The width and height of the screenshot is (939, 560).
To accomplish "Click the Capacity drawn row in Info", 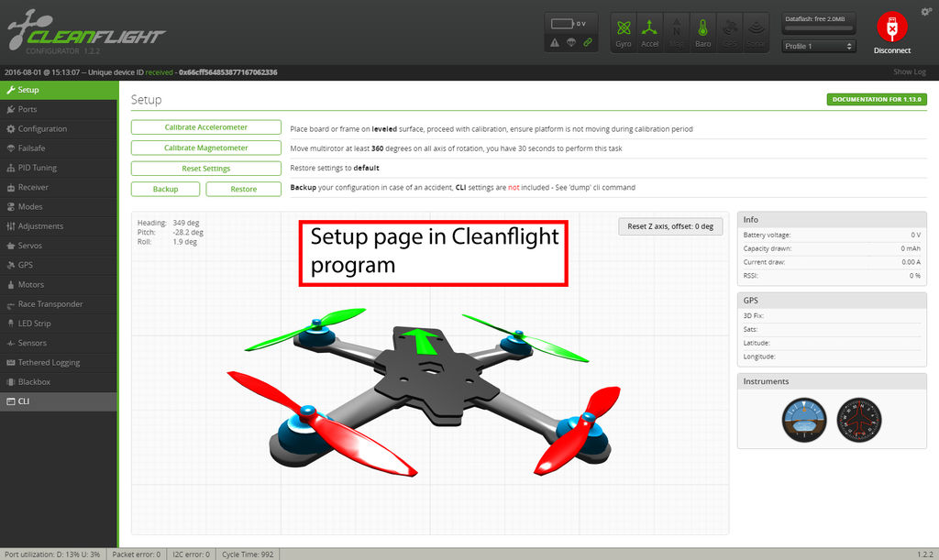I will [x=832, y=248].
